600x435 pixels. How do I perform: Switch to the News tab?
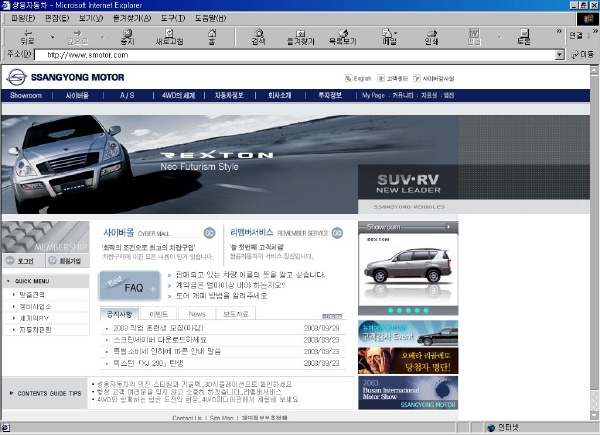click(197, 313)
